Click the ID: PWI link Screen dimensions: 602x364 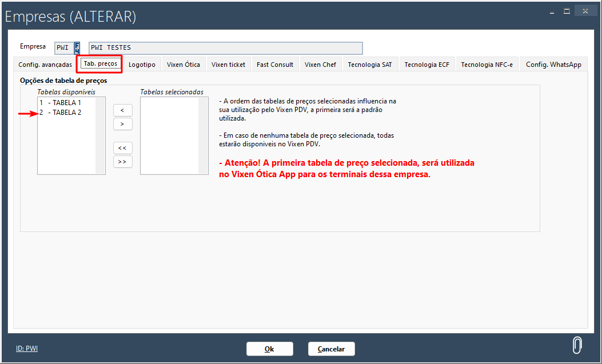tap(27, 349)
